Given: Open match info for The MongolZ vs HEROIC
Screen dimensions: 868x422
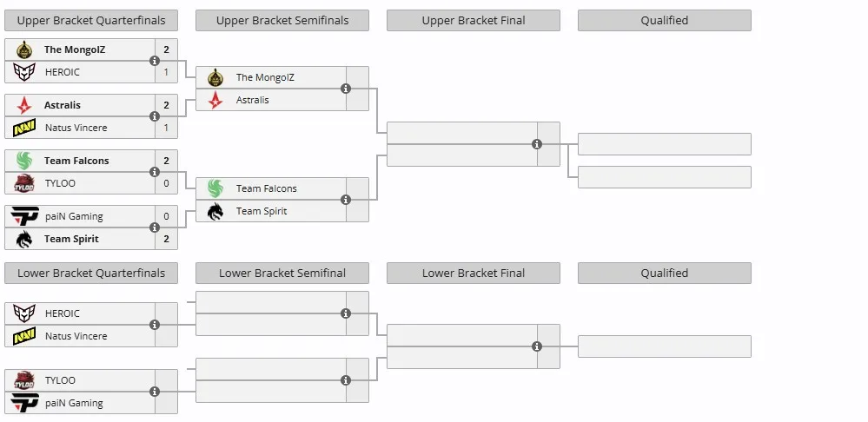Looking at the screenshot, I should pos(155,61).
